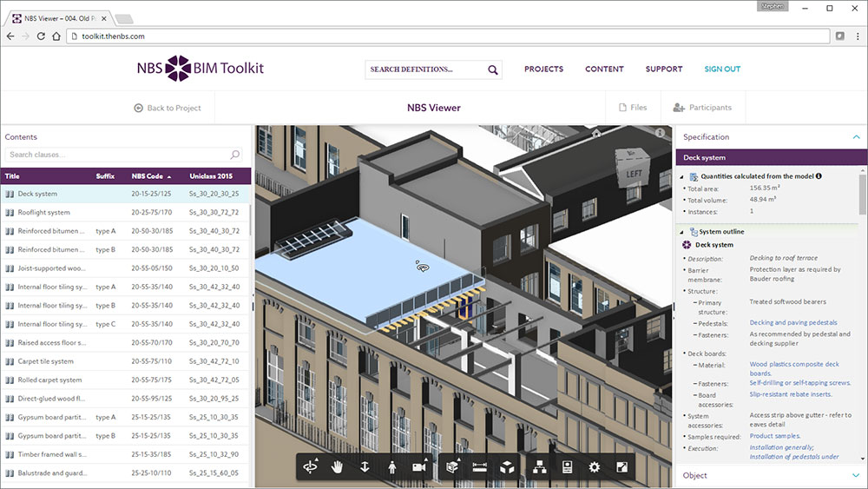The image size is (868, 489).
Task: Open the Properties panel icon
Action: (x=568, y=466)
